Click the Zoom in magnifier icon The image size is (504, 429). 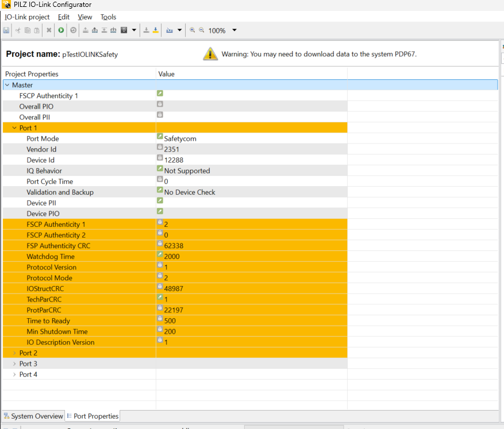[x=192, y=30]
